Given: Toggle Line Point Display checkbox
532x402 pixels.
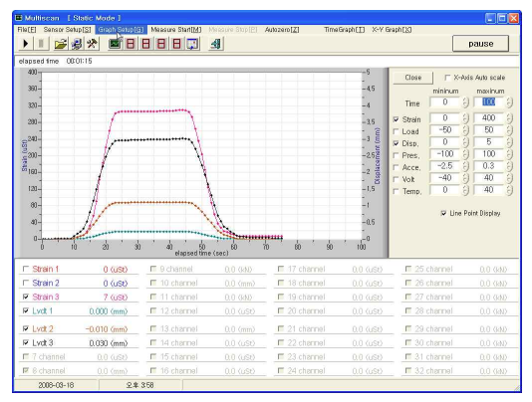Looking at the screenshot, I should tap(443, 213).
